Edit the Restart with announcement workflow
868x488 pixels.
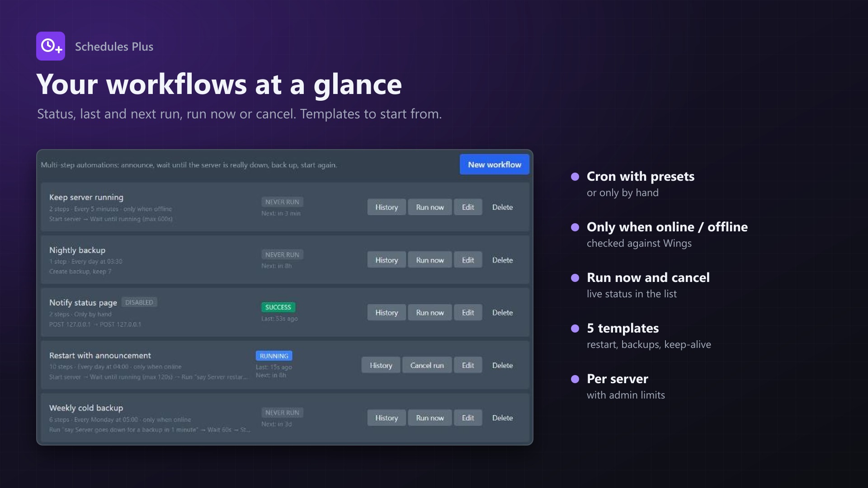[468, 365]
